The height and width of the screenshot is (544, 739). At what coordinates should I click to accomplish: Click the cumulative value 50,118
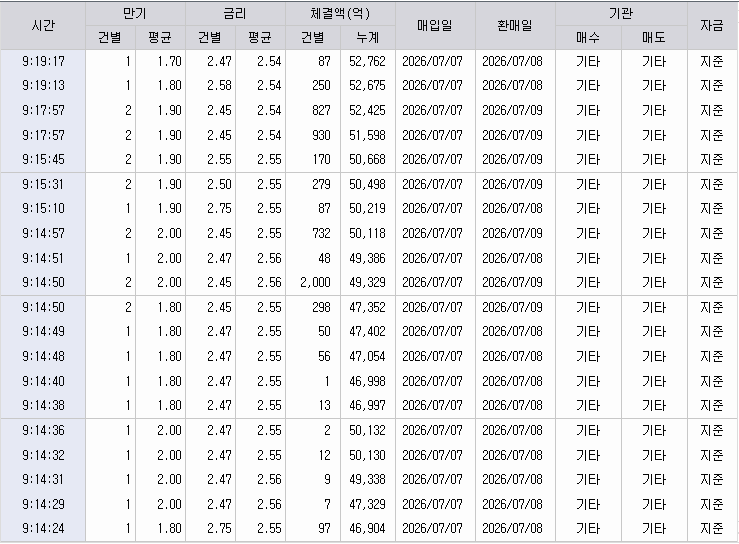click(x=367, y=233)
